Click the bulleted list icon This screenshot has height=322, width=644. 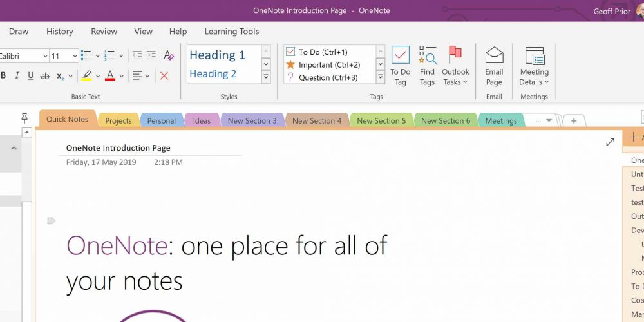pos(86,55)
